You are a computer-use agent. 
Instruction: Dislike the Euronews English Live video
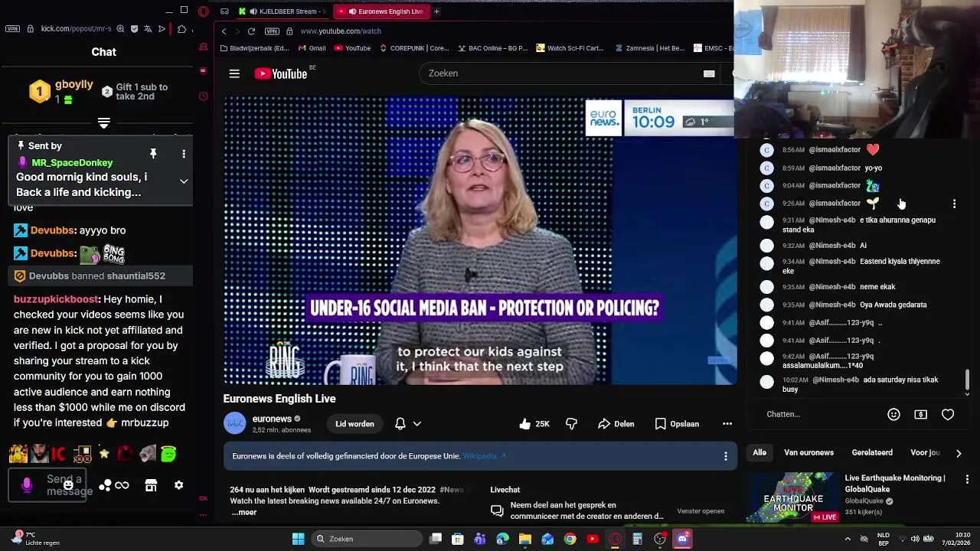(571, 424)
